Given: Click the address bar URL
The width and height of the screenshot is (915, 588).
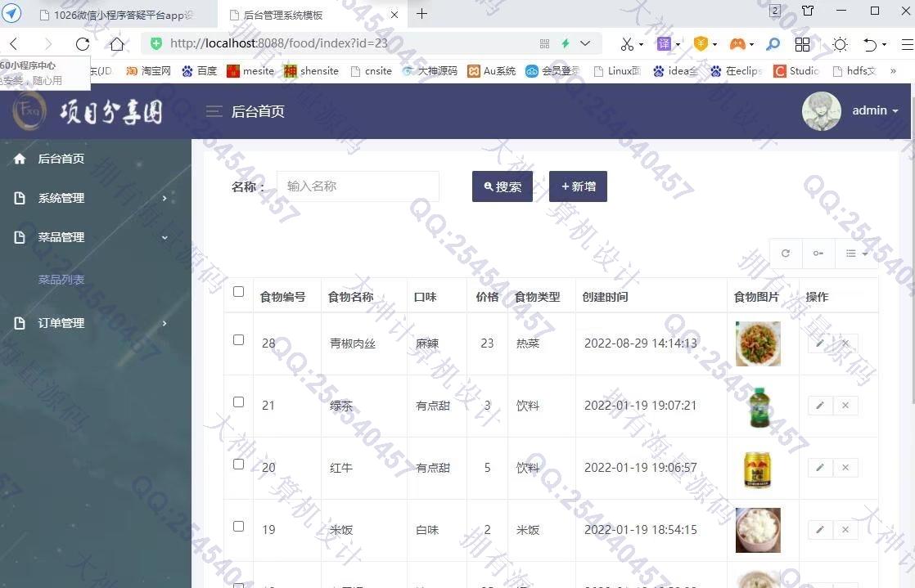Looking at the screenshot, I should tap(279, 43).
